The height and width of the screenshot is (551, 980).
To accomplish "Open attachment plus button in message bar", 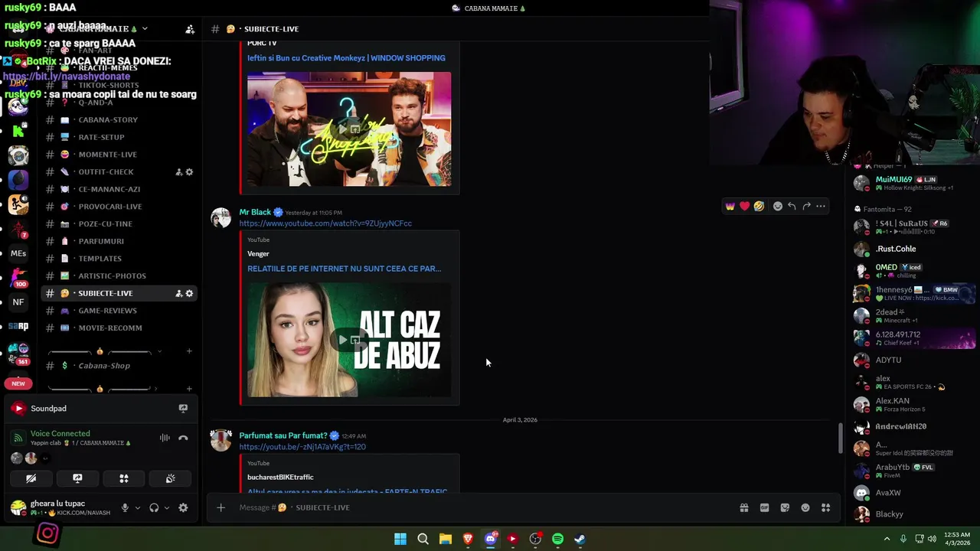I will 220,507.
